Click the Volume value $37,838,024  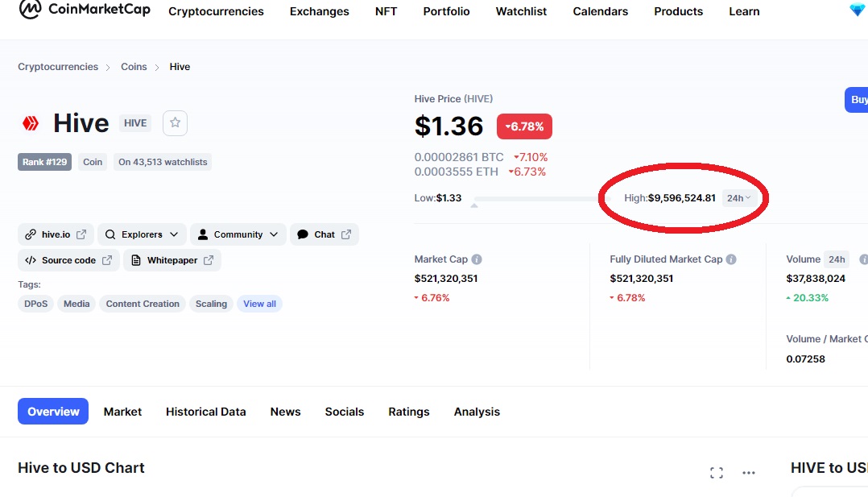(816, 278)
